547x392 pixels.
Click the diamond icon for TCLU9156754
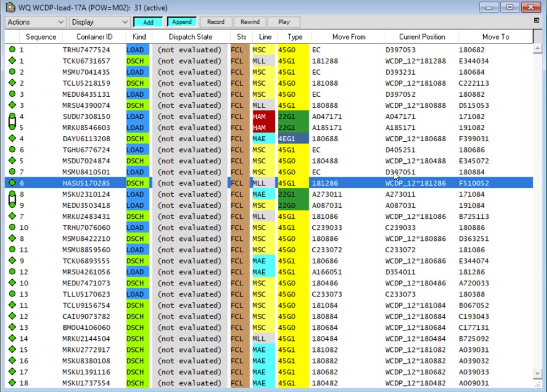(x=12, y=305)
